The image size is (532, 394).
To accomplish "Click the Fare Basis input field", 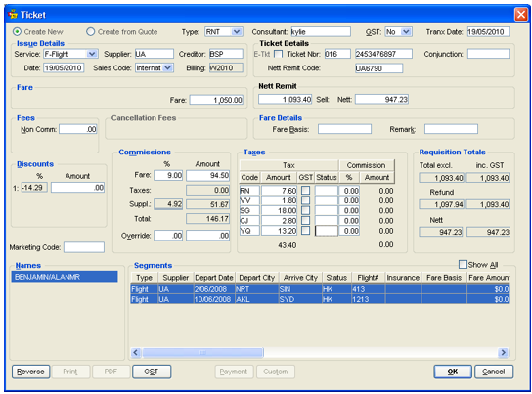I will point(344,129).
